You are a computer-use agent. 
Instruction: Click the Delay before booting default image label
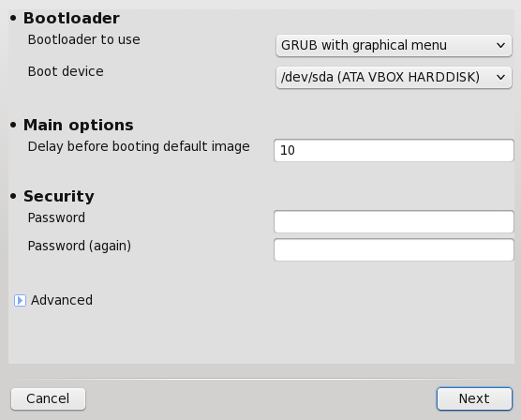point(139,146)
